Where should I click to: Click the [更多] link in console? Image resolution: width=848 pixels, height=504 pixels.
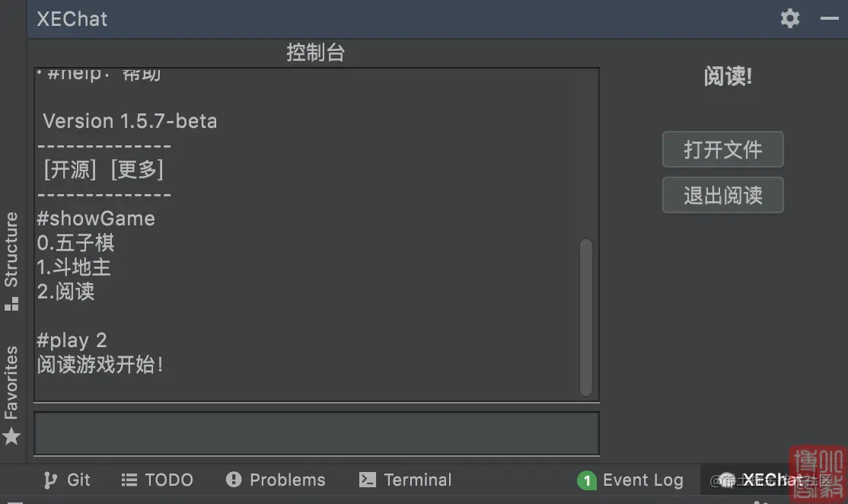137,170
